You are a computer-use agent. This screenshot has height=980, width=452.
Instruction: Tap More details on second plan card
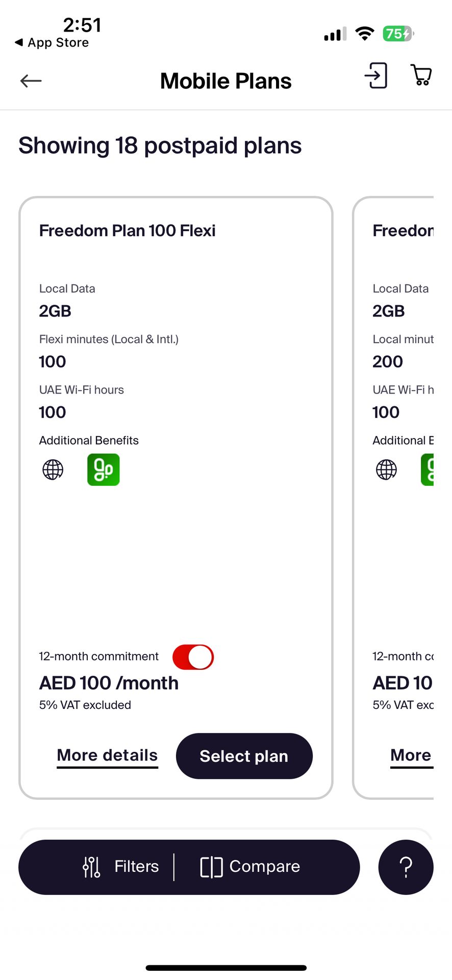point(411,755)
